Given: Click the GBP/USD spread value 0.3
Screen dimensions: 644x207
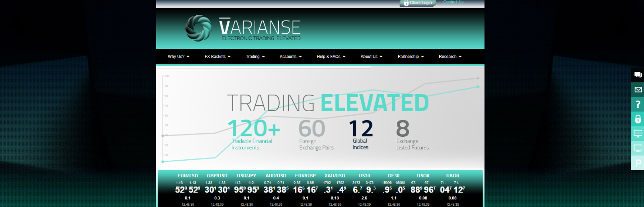Looking at the screenshot, I should (x=217, y=198).
